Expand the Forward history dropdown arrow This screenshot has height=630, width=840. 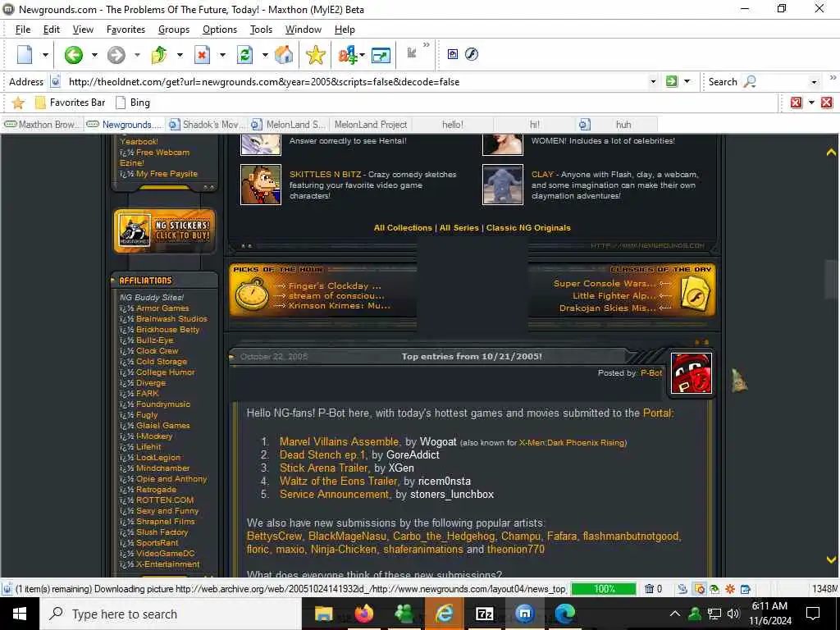click(137, 55)
